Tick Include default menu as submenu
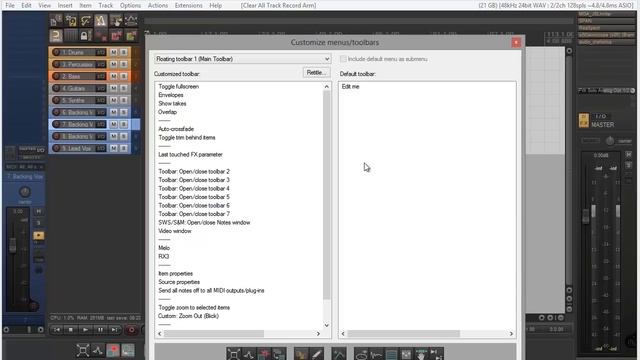 pyautogui.click(x=343, y=59)
